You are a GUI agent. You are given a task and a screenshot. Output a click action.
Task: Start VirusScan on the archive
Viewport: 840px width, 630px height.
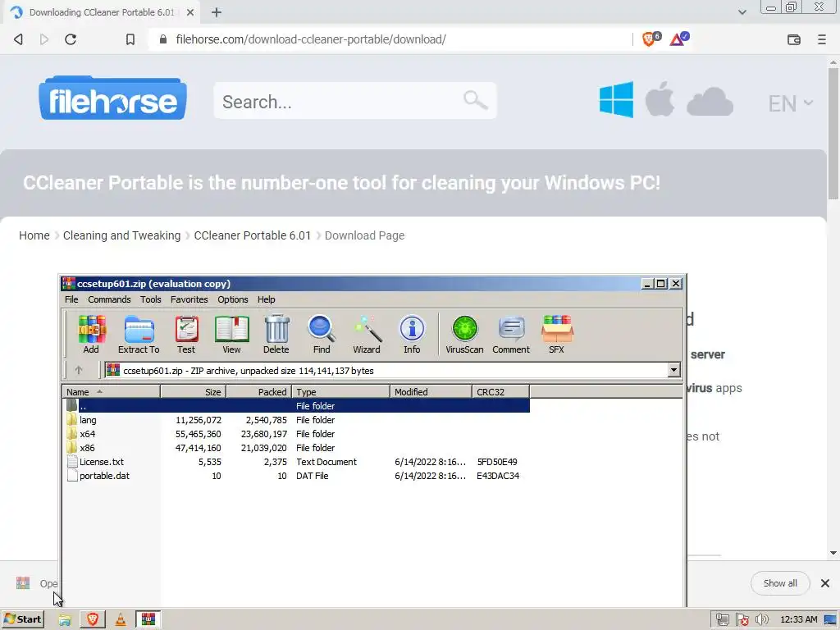[x=464, y=335]
